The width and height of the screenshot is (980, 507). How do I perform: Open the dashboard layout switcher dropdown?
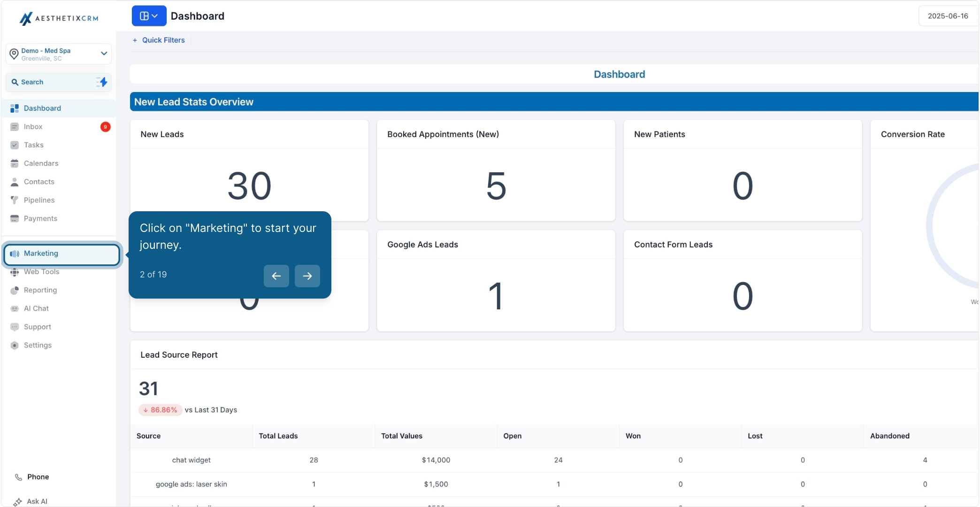[149, 16]
